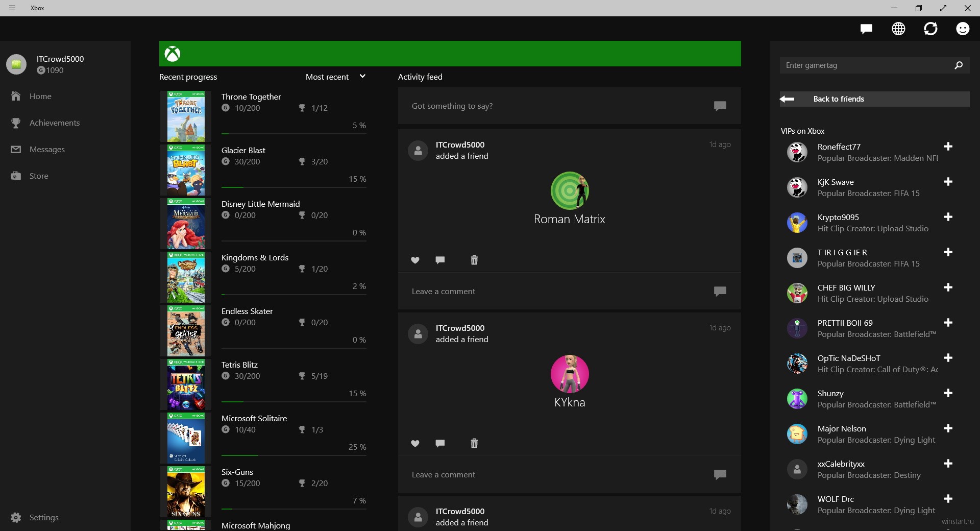980x531 pixels.
Task: Click the refresh sync icon
Action: tap(930, 29)
